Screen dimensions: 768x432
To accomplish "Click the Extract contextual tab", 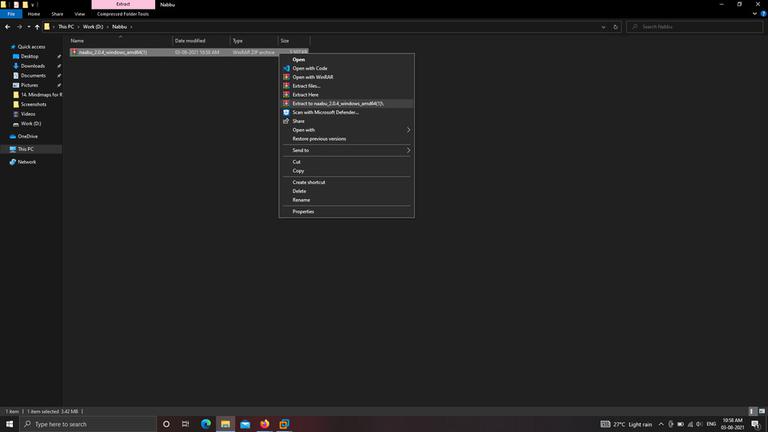I will (x=123, y=4).
